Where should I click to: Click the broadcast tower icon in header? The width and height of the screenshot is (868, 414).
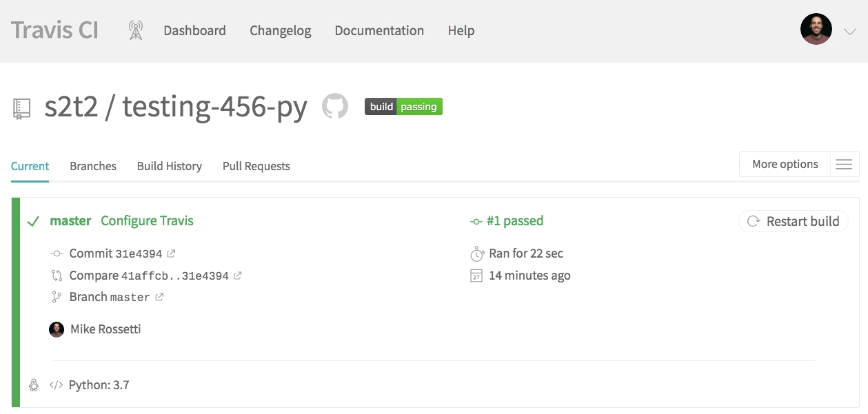136,30
